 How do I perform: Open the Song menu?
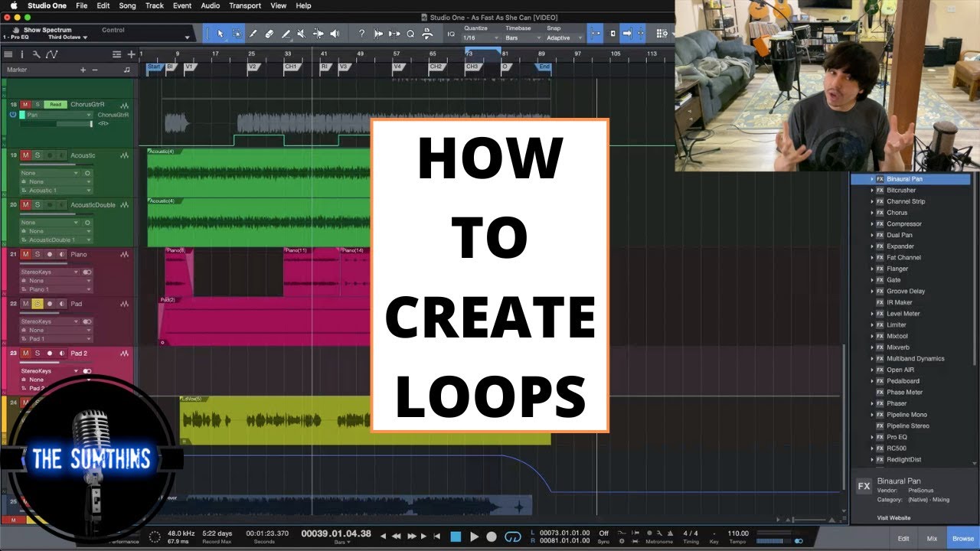(x=127, y=5)
